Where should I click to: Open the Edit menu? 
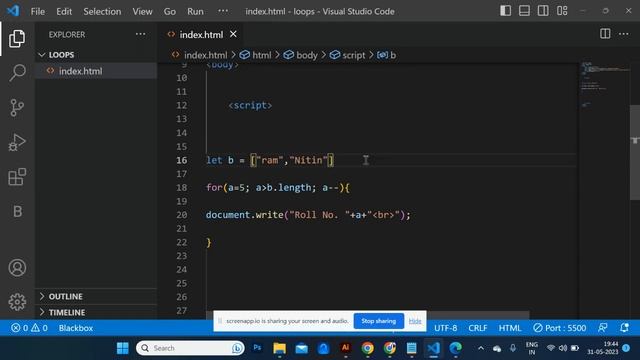[64, 11]
